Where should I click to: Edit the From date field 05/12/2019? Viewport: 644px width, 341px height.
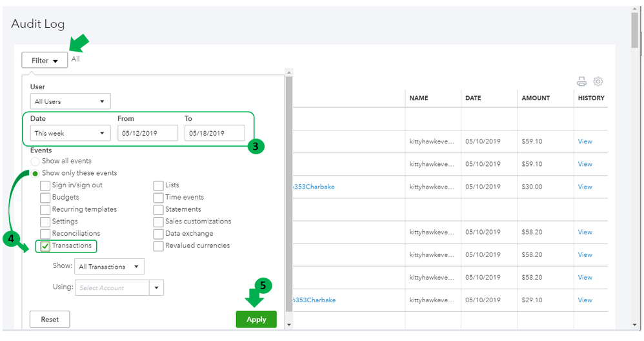point(148,133)
